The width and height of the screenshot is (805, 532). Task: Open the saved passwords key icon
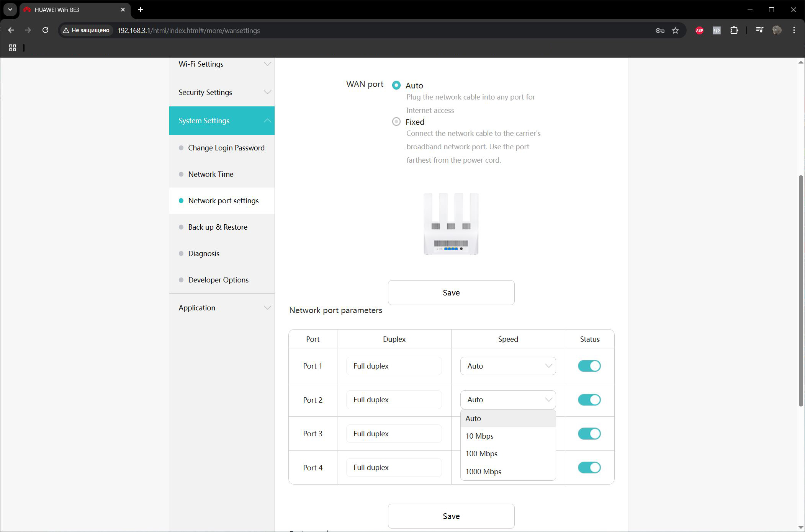(659, 30)
